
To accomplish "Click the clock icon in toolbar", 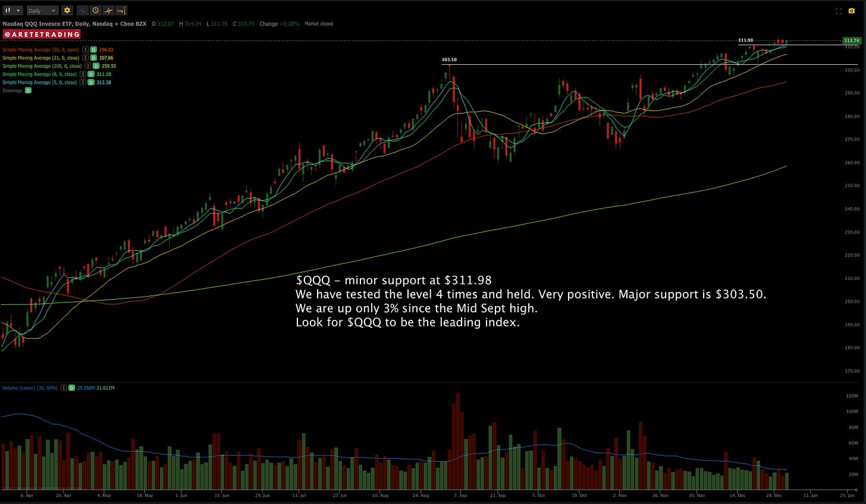I will 95,11.
